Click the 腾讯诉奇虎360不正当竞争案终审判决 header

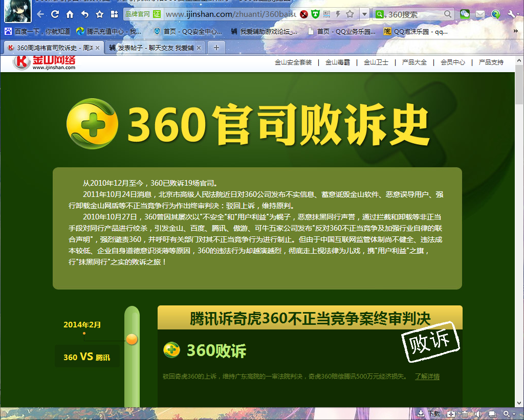tap(310, 318)
